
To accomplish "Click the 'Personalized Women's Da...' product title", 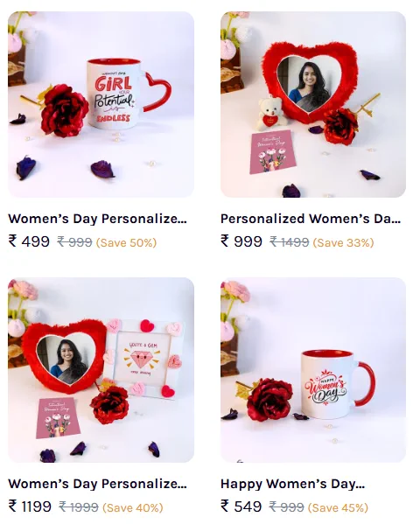I will coord(311,219).
